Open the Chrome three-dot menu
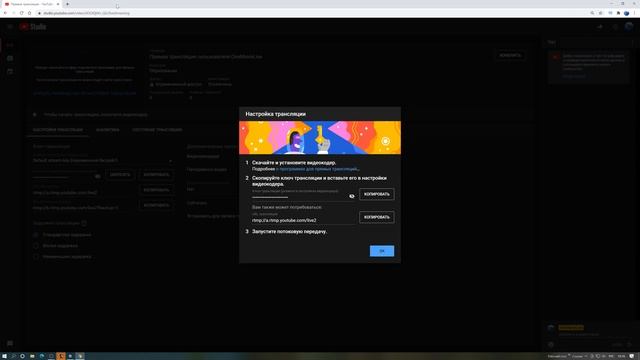640x360 pixels. coord(635,13)
